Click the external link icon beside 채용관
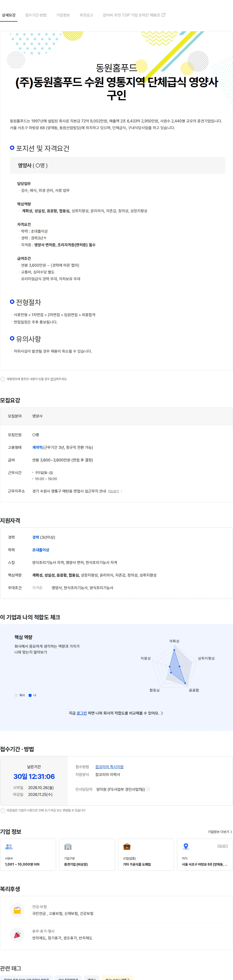This screenshot has height=980, width=233. (163, 15)
